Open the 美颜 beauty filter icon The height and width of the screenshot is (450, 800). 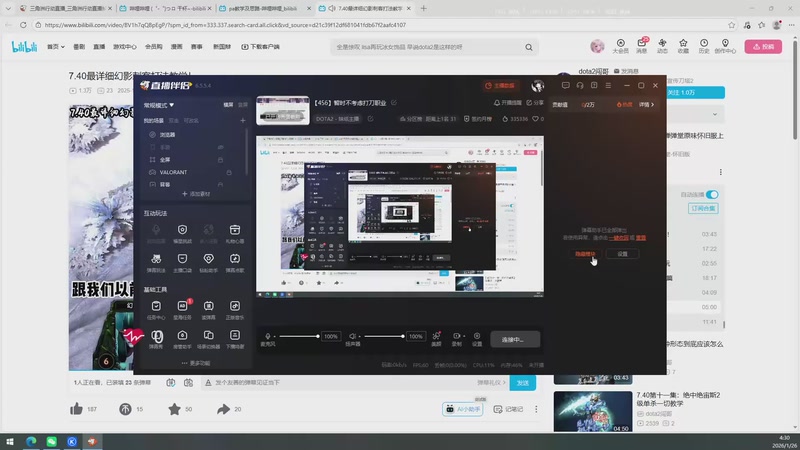coord(436,336)
